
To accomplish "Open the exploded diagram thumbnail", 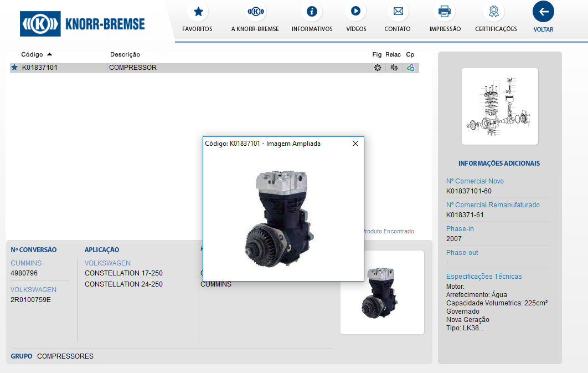I will 499,106.
